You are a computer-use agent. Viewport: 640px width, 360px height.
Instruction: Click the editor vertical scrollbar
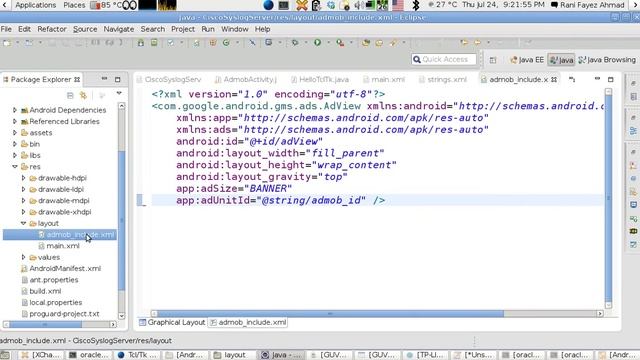[608, 197]
